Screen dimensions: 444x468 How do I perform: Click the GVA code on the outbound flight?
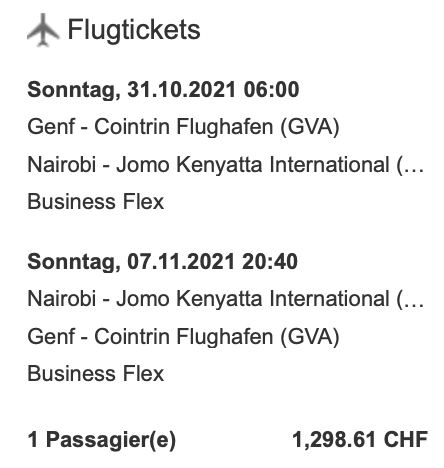click(310, 127)
